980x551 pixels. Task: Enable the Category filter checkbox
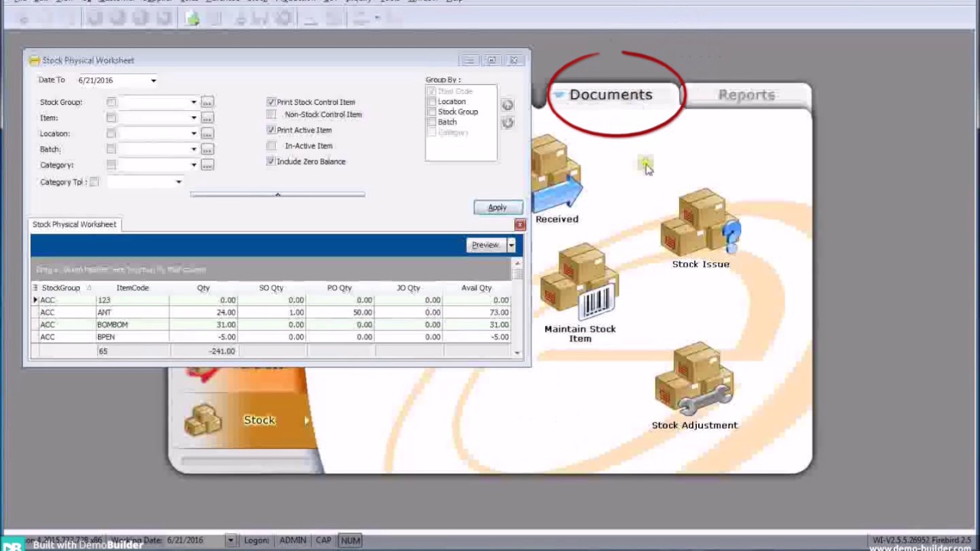coord(112,165)
